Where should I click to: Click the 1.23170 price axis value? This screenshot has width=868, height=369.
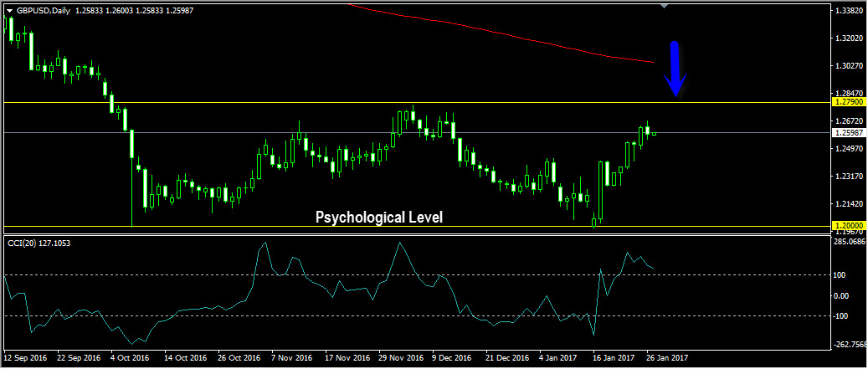tap(850, 177)
